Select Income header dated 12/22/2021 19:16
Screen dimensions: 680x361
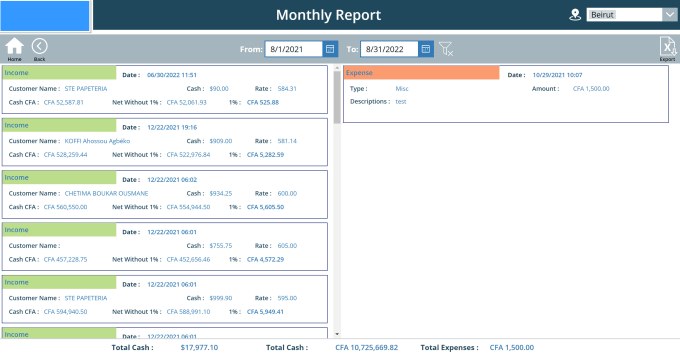click(x=59, y=125)
